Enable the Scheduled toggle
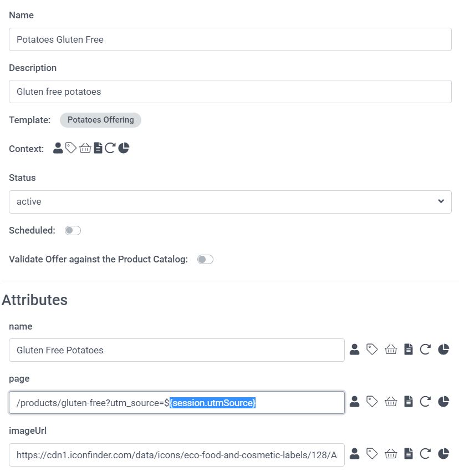 pos(73,230)
